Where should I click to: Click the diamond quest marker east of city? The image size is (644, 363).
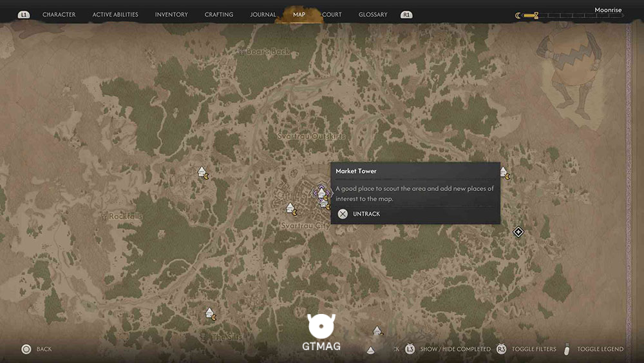pos(518,232)
